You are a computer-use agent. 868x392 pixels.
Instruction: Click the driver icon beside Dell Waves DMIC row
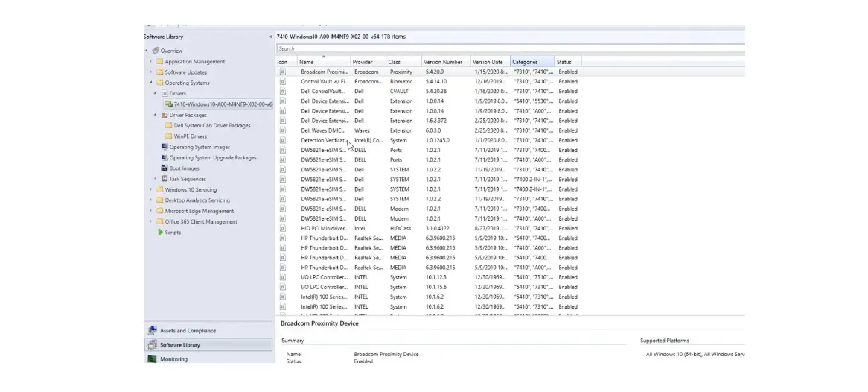coord(282,131)
